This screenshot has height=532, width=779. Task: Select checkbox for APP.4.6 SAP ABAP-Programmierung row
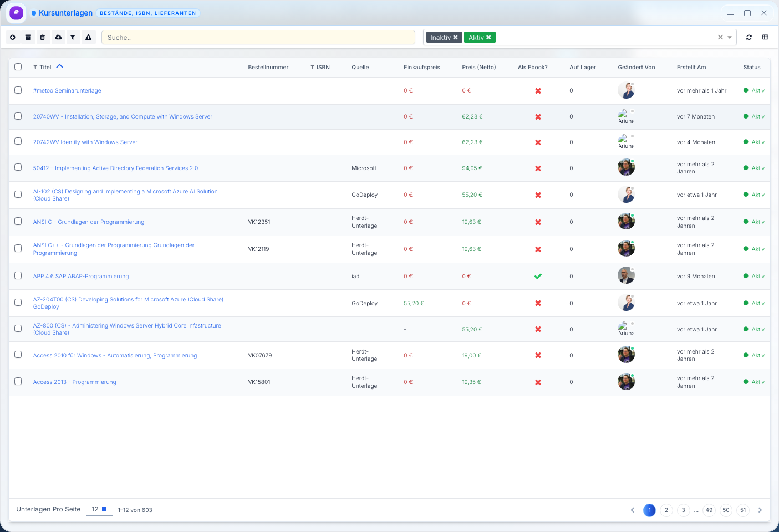(x=18, y=276)
